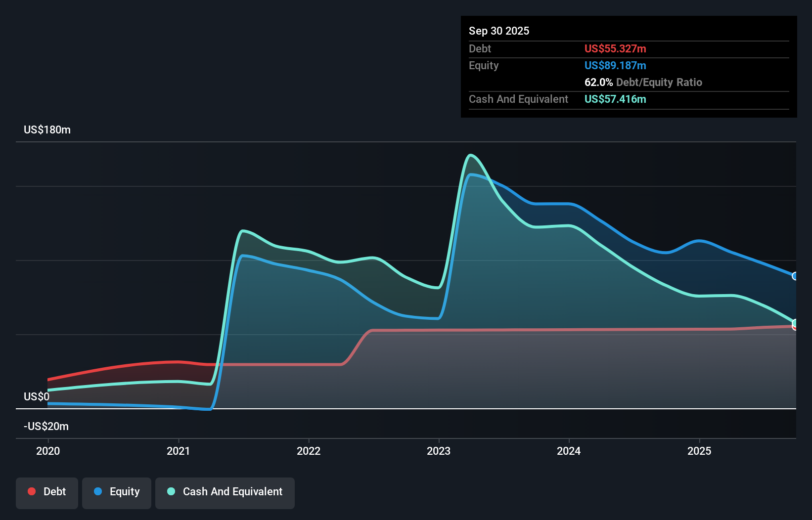The width and height of the screenshot is (812, 520).
Task: Click the US$180m gridline label
Action: tap(47, 130)
